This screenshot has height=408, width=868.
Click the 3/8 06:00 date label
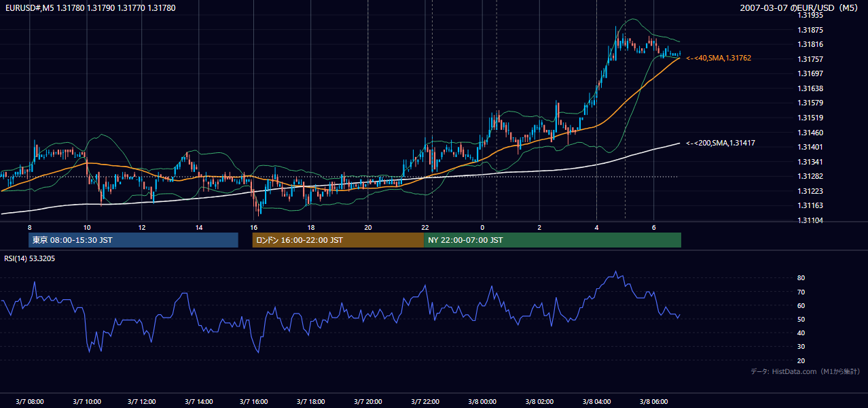tap(653, 401)
